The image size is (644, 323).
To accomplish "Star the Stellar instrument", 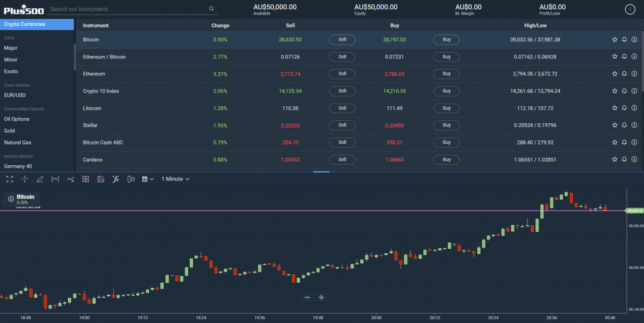I will (614, 125).
